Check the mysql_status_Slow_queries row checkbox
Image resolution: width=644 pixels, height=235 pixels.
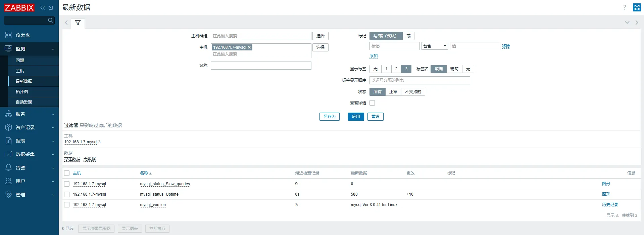click(x=67, y=184)
